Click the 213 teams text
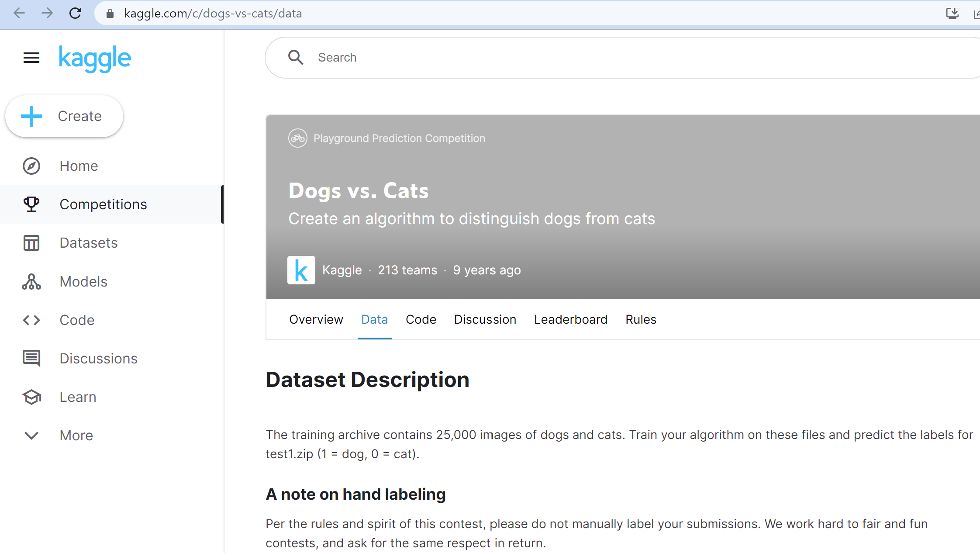 pos(407,270)
